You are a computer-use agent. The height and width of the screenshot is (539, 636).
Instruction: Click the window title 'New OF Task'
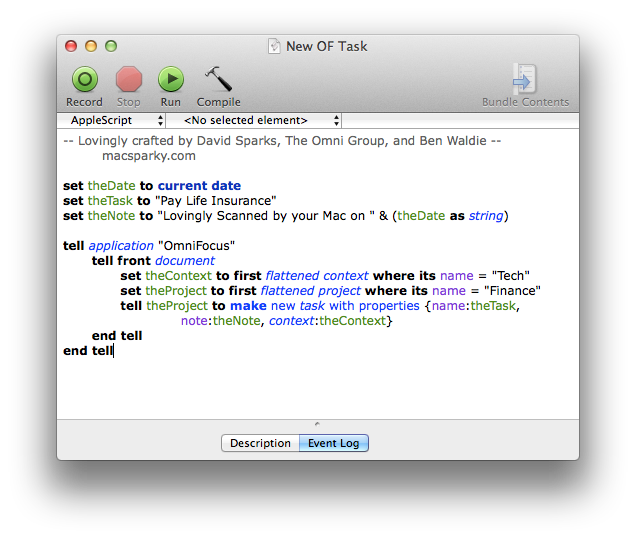click(327, 46)
